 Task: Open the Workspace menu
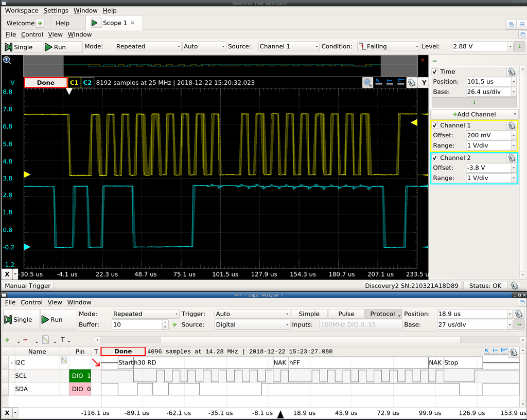(x=22, y=10)
